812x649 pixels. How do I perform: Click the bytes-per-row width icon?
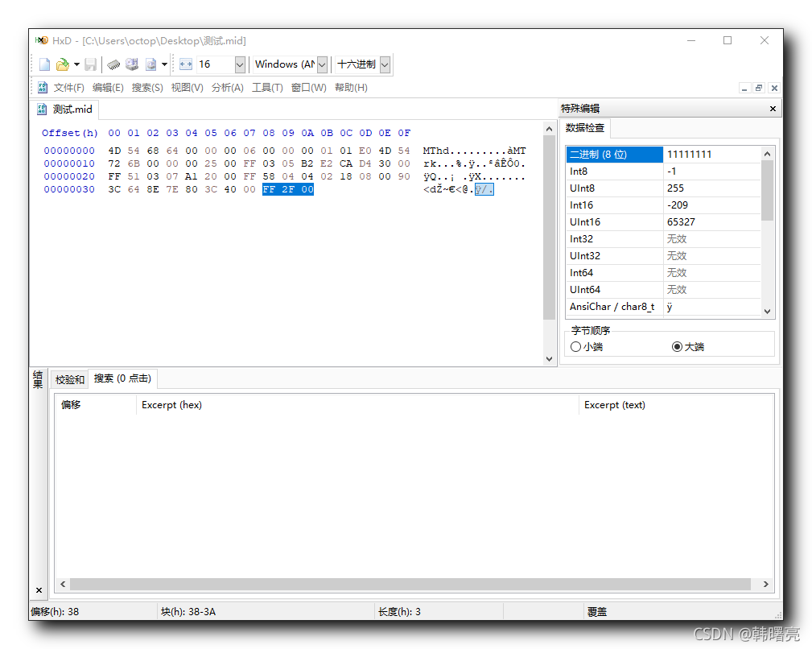point(185,64)
